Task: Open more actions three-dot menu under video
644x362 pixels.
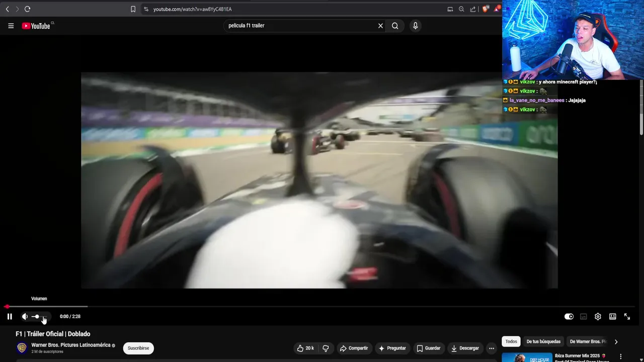Action: coord(492,348)
